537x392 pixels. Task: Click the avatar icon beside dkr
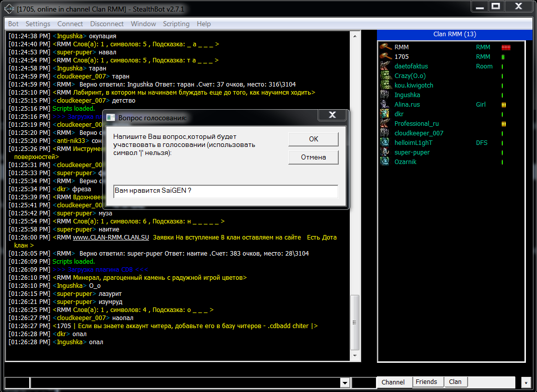click(x=385, y=114)
